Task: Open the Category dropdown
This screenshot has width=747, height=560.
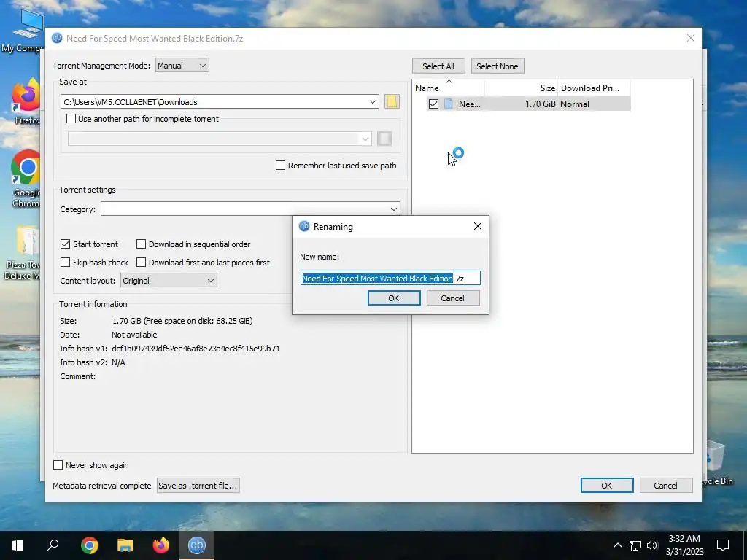Action: click(250, 209)
